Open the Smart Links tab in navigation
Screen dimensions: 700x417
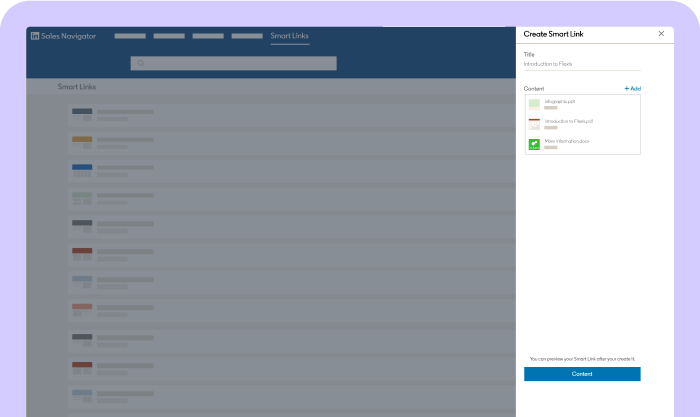point(289,36)
